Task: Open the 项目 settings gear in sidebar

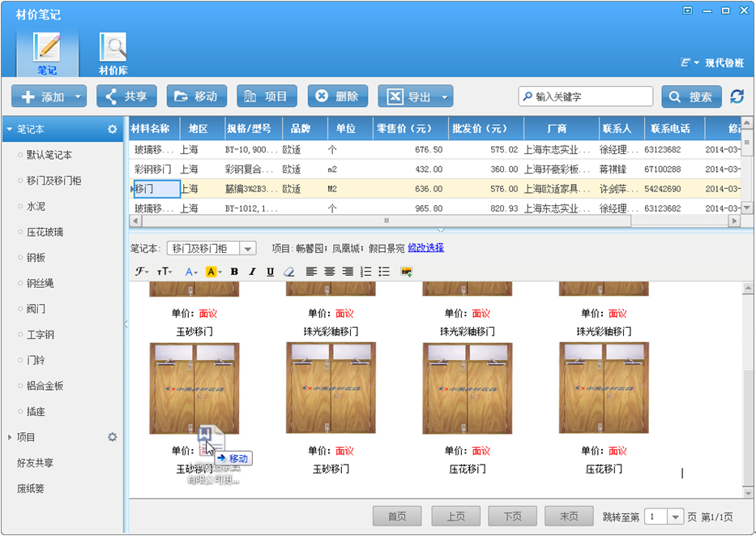Action: tap(113, 437)
